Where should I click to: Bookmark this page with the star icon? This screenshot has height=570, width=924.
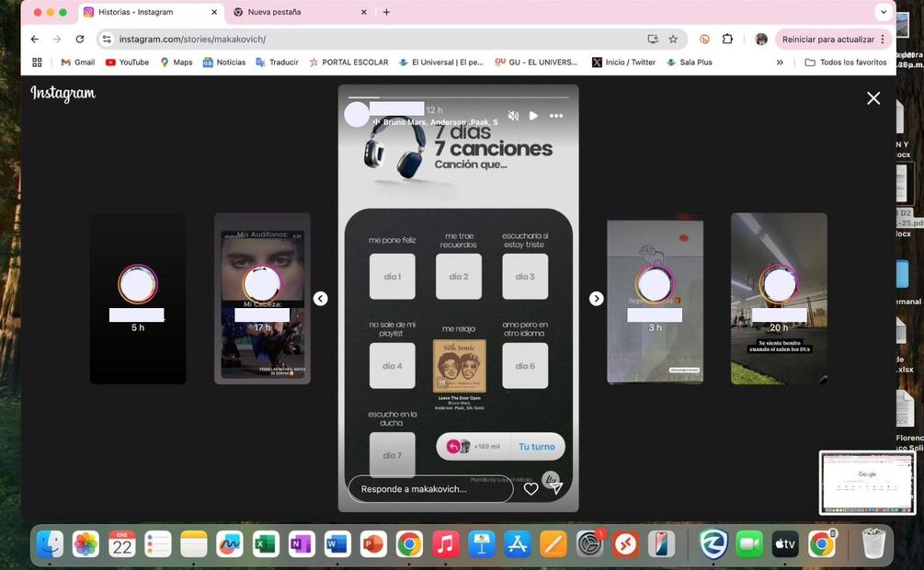click(673, 40)
